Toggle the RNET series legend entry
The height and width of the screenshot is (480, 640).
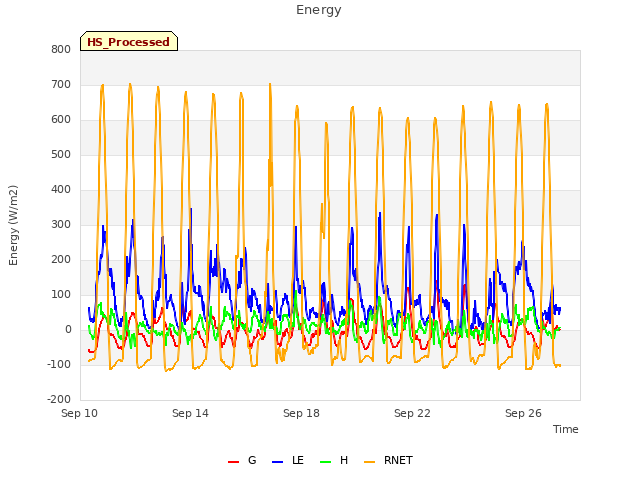pos(388,461)
